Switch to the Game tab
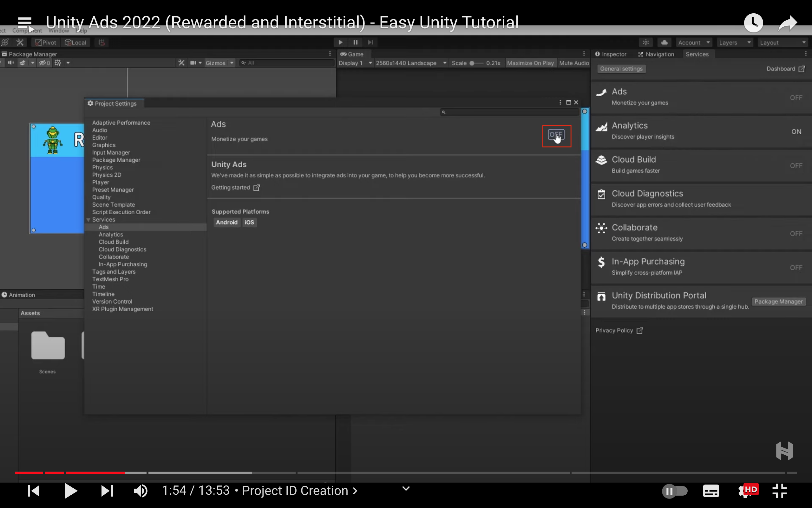812x508 pixels. (352, 54)
